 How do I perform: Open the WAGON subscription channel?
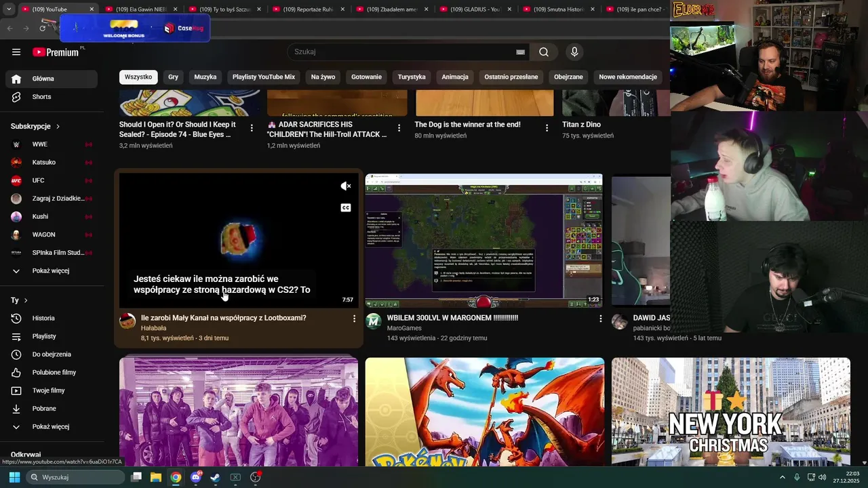(52, 235)
